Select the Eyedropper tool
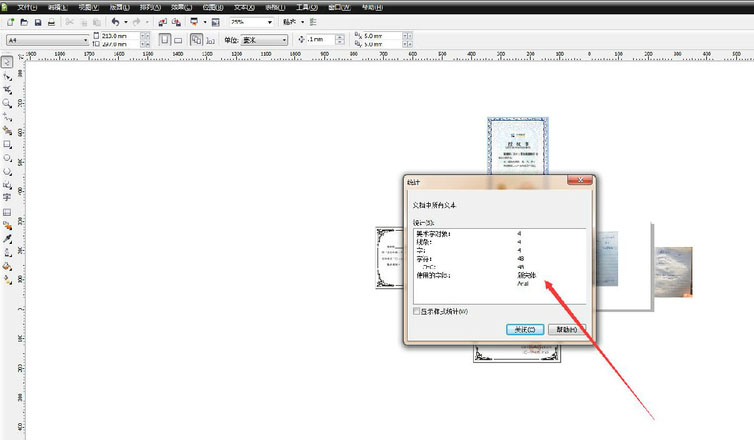 tap(7, 239)
